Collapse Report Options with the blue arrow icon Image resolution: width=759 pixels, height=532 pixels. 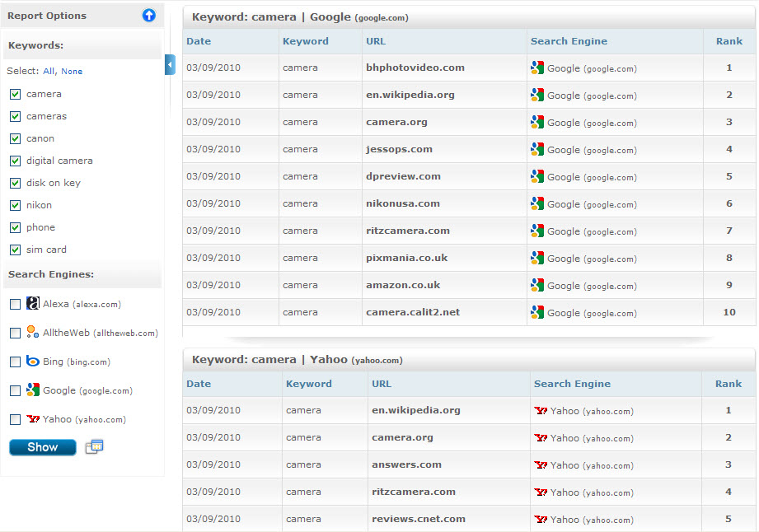click(x=149, y=15)
